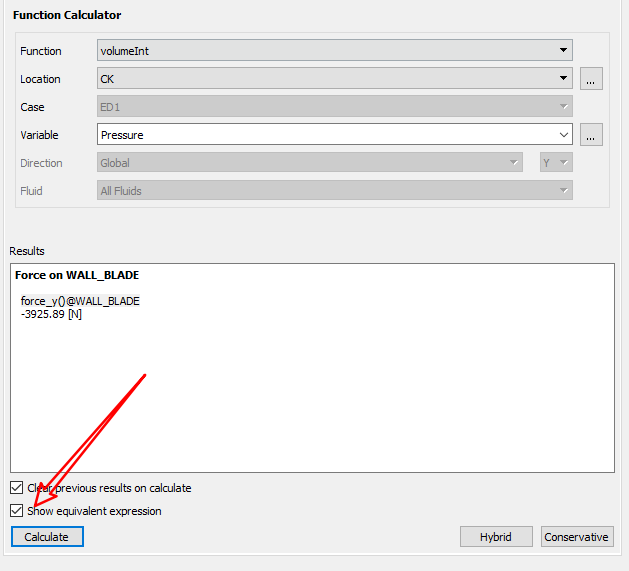
Task: Click the Function Calculator panel title
Action: 66,15
